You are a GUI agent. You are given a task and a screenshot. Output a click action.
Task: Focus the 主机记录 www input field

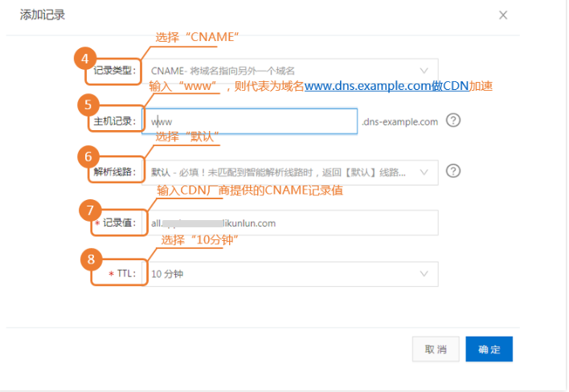pyautogui.click(x=250, y=121)
